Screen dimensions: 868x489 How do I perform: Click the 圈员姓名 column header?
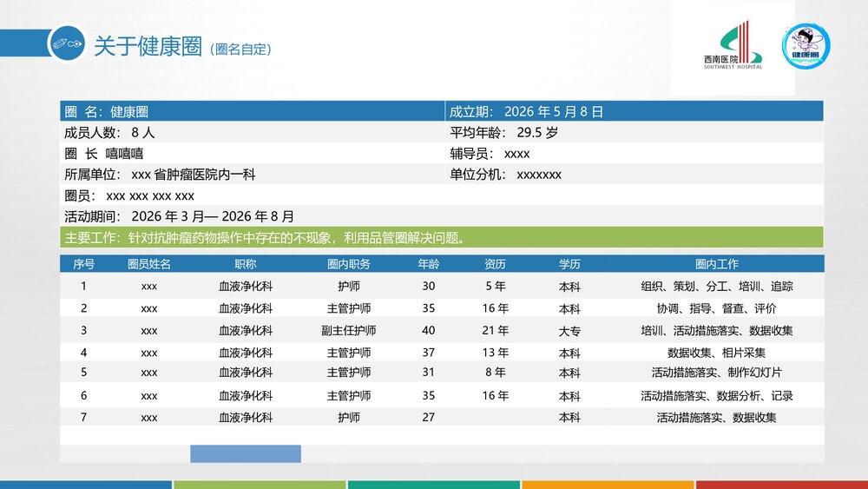click(x=149, y=264)
